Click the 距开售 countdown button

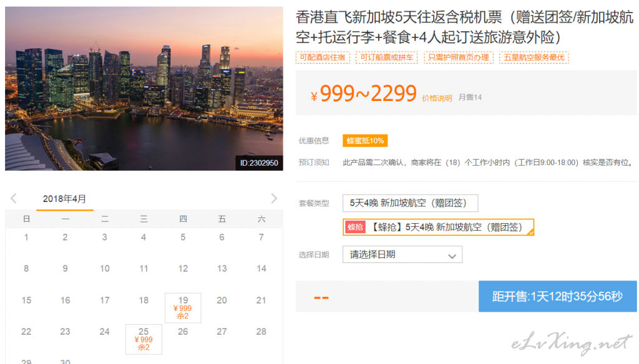(557, 297)
